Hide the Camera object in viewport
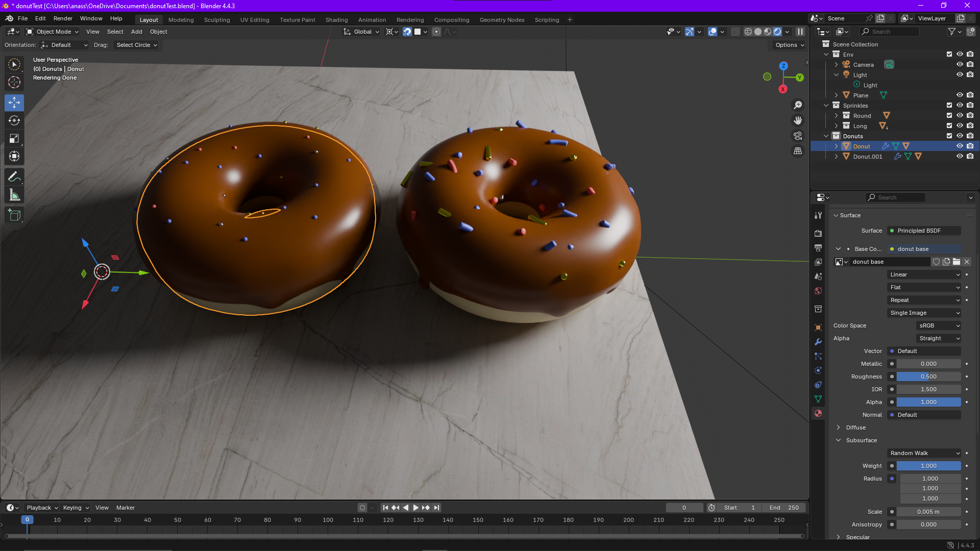Screen dimensions: 980x551 [960, 65]
